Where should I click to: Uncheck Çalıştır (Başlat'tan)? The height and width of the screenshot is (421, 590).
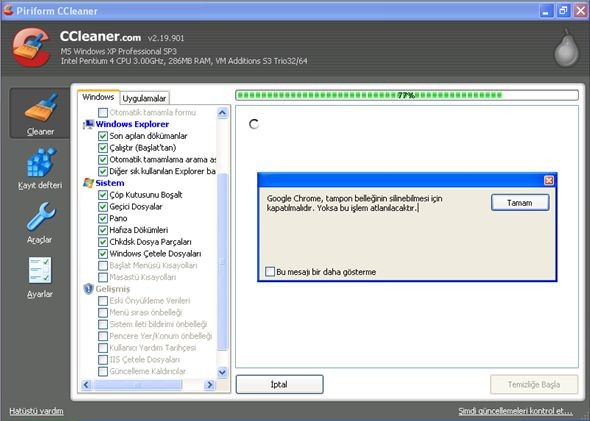coord(102,148)
